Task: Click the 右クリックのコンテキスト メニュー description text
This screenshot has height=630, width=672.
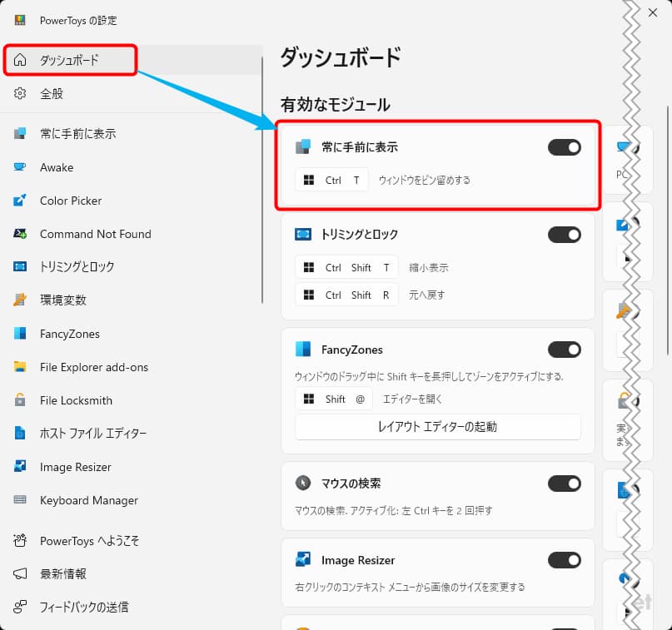Action: coord(410,587)
